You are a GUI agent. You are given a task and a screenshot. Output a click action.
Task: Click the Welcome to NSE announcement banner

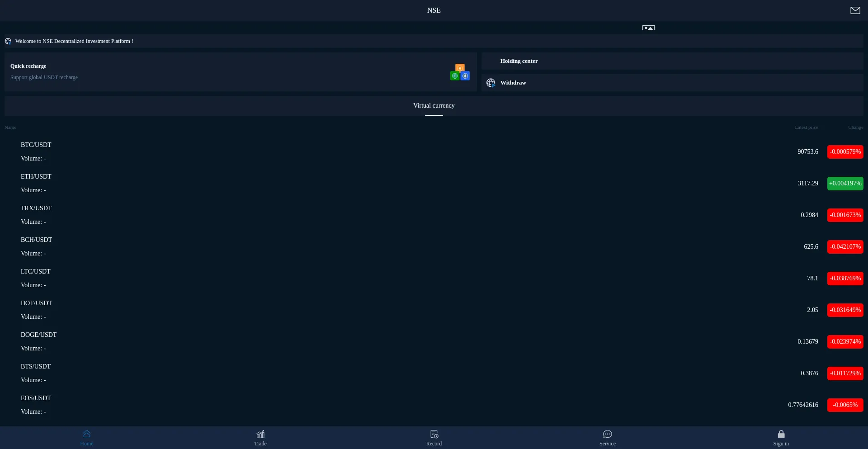click(74, 41)
